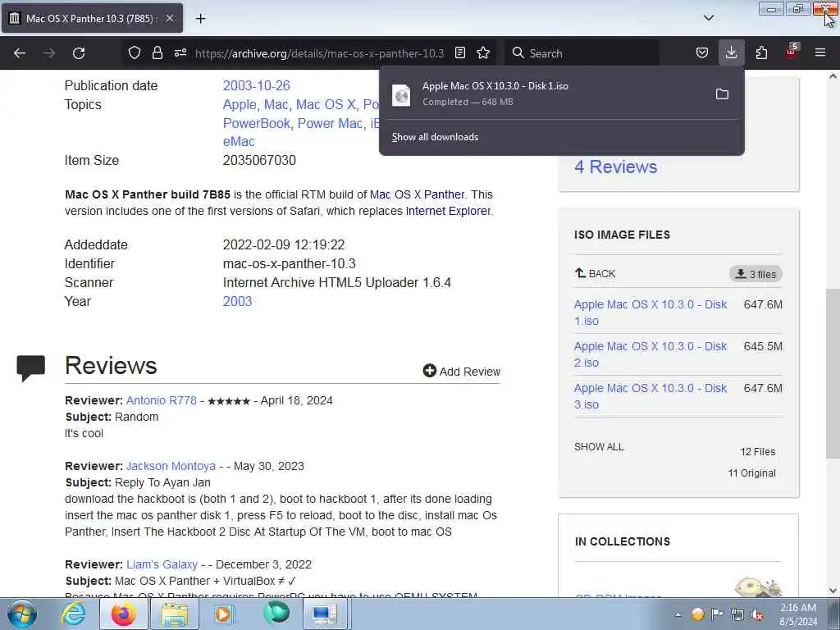Screen dimensions: 840x630
Task: Open Windows Media Player from taskbar
Action: pyautogui.click(x=225, y=614)
